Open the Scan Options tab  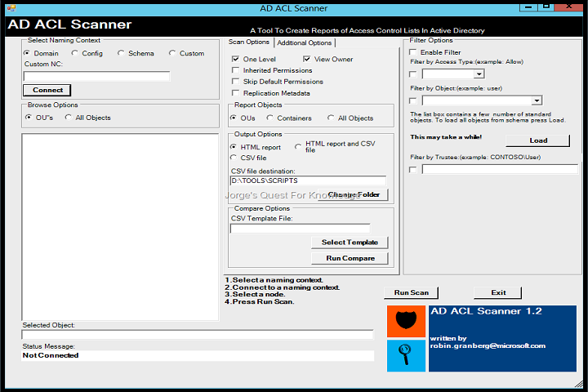(248, 42)
